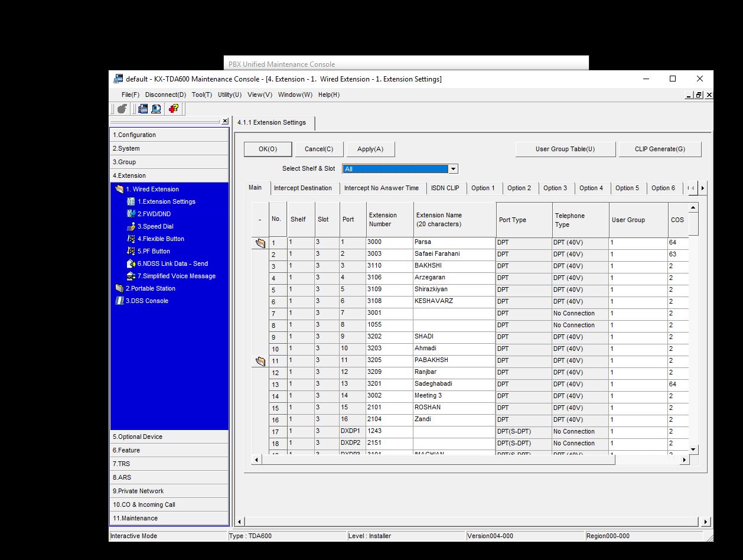Open the Utility(U) menu
This screenshot has height=560, width=743.
click(x=229, y=95)
